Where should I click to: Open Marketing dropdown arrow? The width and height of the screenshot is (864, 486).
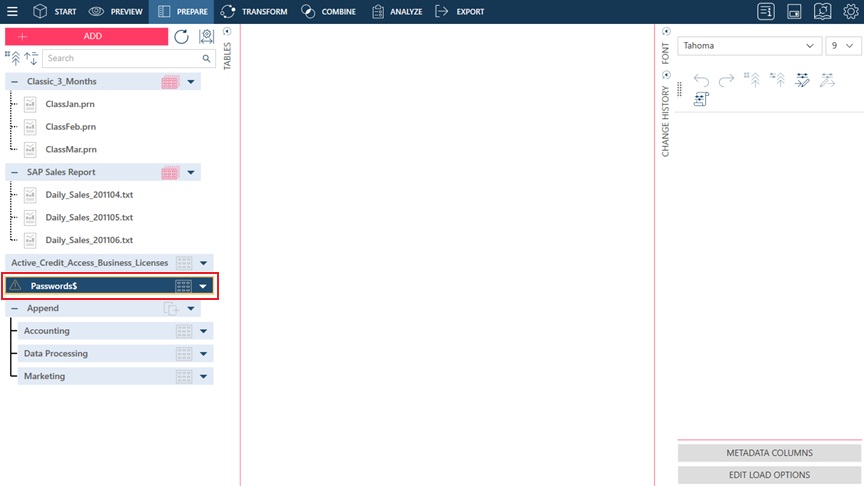(x=203, y=376)
